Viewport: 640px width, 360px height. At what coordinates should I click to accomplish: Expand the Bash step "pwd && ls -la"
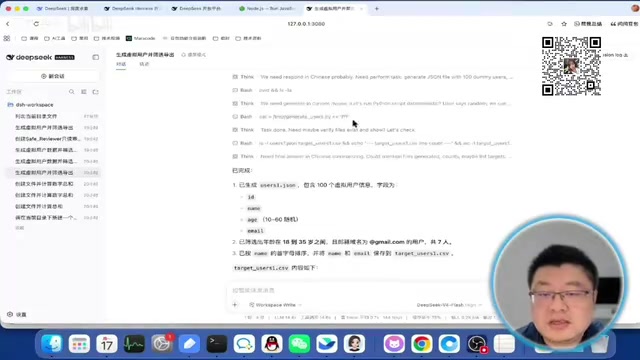(x=262, y=90)
